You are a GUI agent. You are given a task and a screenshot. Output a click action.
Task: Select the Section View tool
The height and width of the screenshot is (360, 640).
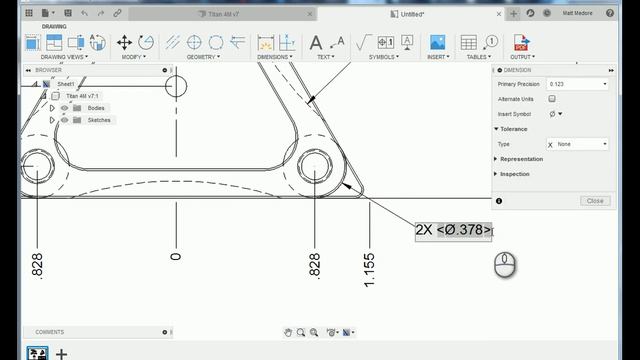pos(76,42)
